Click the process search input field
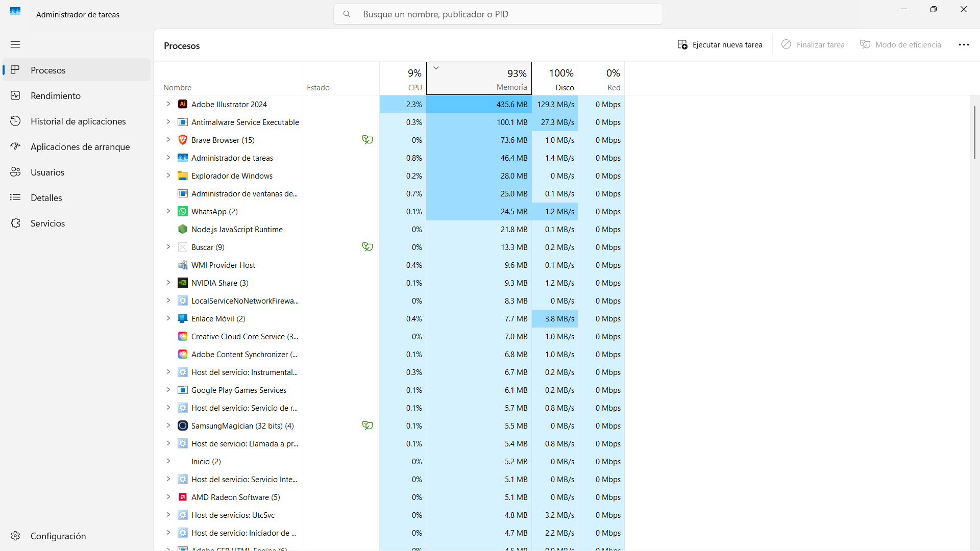The height and width of the screenshot is (551, 980). [x=498, y=14]
